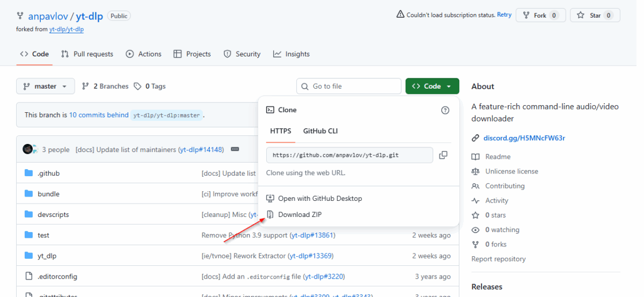Click the Go to file search field
Image resolution: width=644 pixels, height=297 pixels.
pos(349,86)
